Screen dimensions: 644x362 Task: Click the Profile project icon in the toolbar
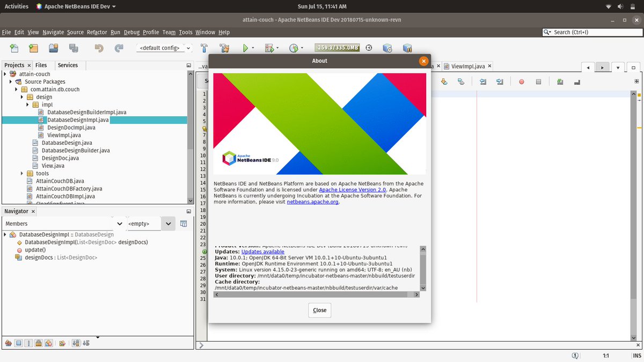(x=294, y=47)
